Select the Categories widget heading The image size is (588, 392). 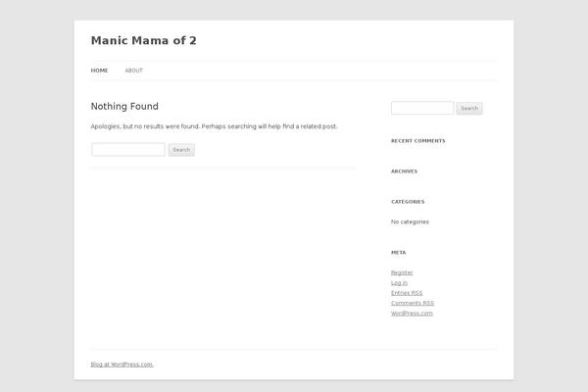(408, 202)
